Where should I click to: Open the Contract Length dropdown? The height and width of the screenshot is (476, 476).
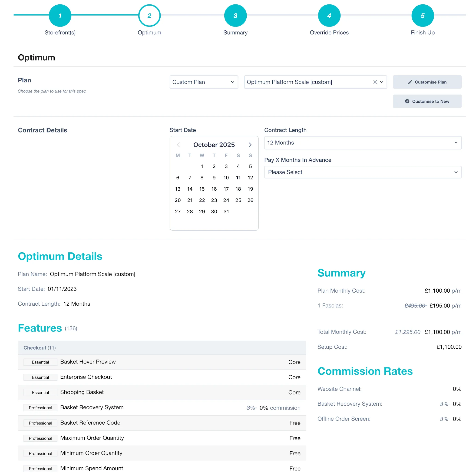point(363,142)
